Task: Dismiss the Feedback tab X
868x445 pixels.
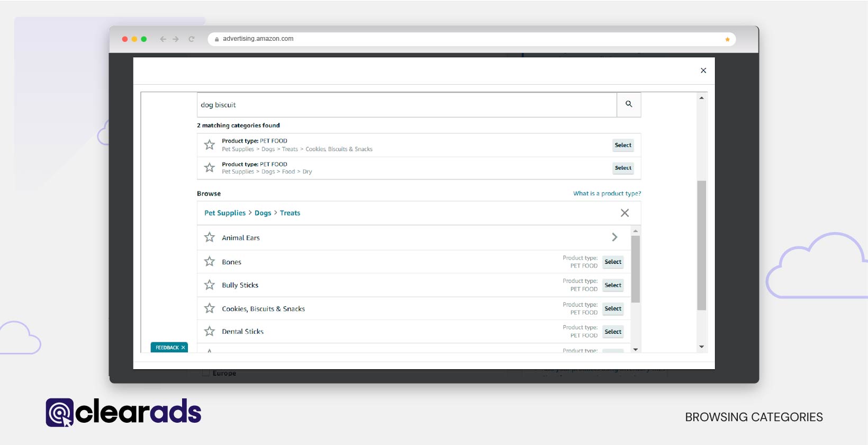Action: click(x=183, y=348)
